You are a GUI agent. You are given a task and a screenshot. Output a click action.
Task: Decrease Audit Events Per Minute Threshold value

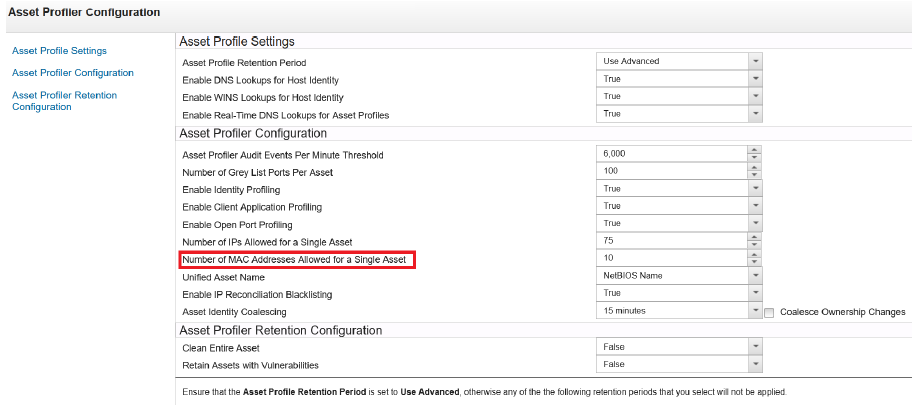click(755, 158)
